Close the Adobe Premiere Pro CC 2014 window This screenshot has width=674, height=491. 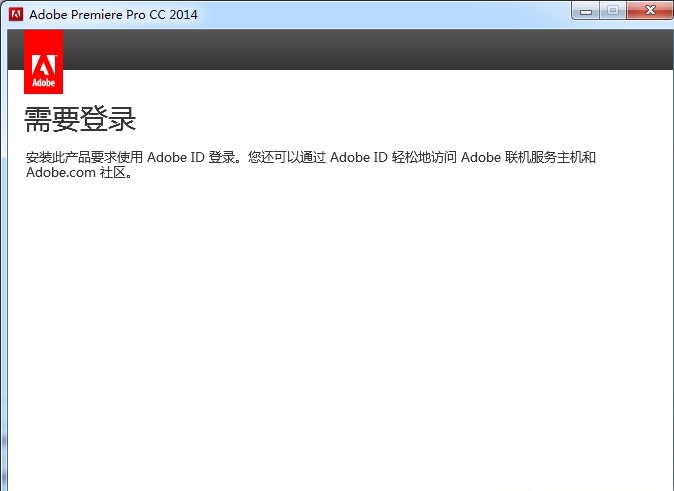tap(650, 10)
